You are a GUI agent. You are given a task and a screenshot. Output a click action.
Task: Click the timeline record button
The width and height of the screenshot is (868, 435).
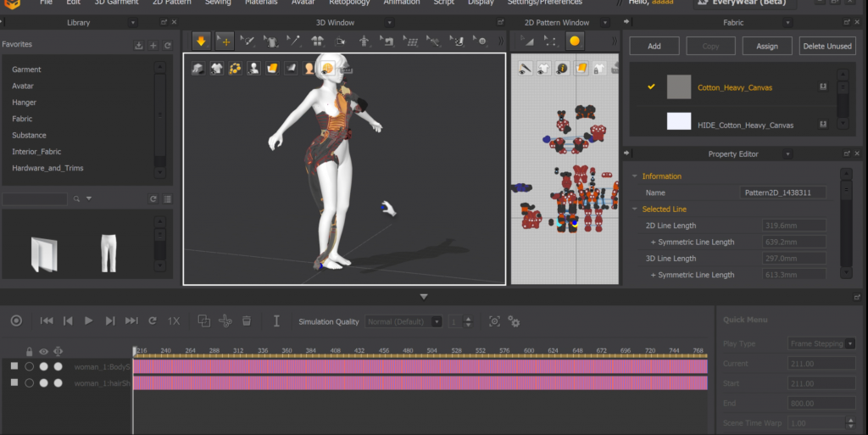[16, 321]
